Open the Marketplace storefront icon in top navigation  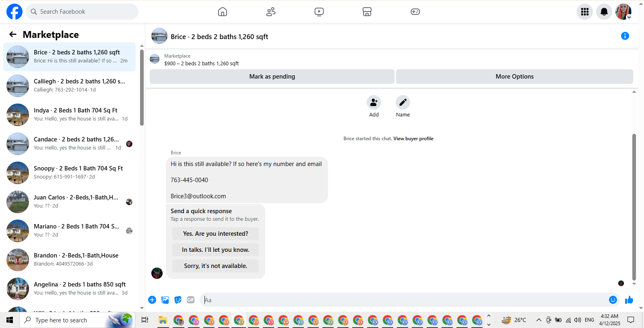click(x=367, y=12)
